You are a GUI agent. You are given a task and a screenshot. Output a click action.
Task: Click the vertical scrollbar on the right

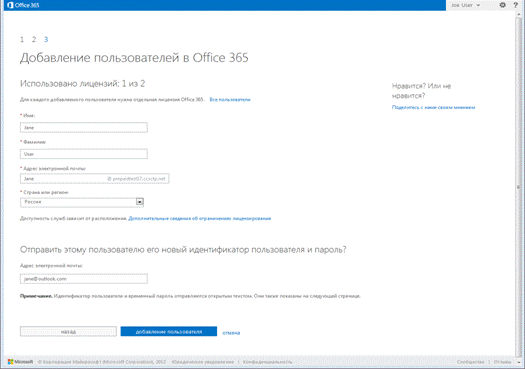coord(518,188)
